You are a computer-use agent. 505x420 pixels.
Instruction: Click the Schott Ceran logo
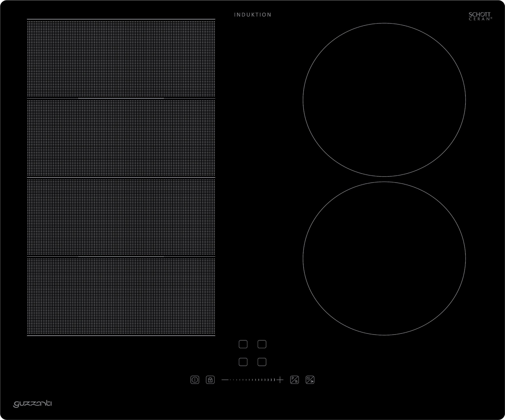pyautogui.click(x=480, y=16)
